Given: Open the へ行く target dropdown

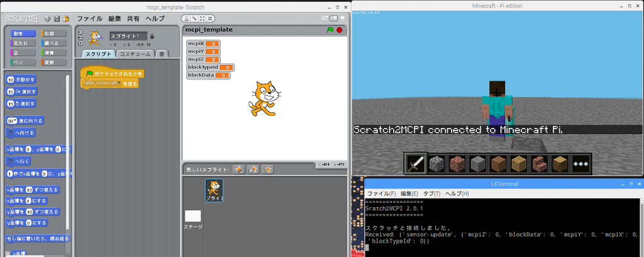Looking at the screenshot, I should tap(11, 161).
